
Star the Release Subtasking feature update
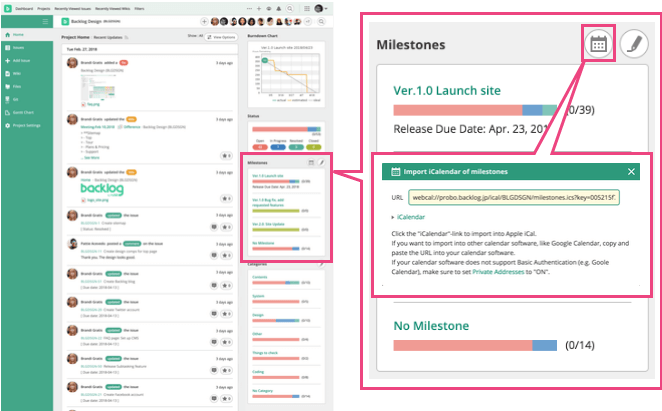tap(226, 370)
